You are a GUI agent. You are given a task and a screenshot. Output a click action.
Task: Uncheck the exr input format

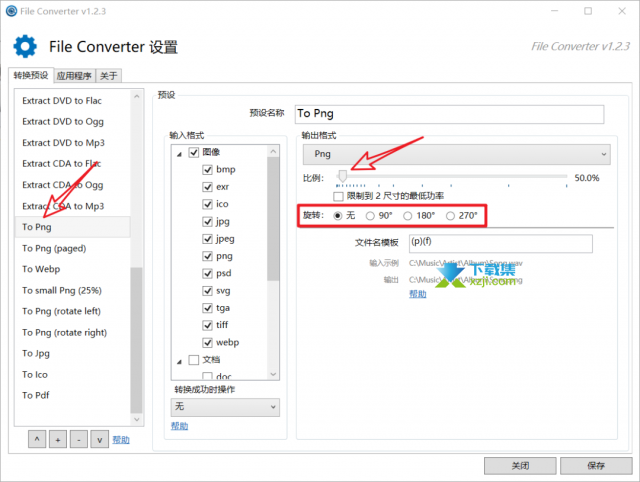point(208,187)
